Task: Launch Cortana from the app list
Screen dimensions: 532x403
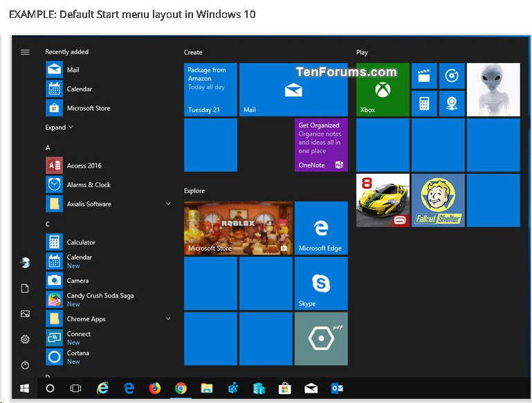Action: (x=109, y=357)
